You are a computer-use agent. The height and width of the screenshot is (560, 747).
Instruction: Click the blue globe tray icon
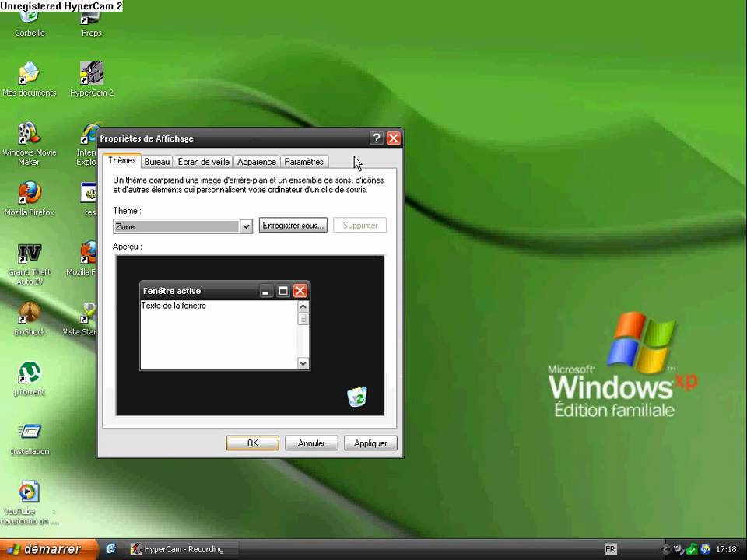point(705,550)
